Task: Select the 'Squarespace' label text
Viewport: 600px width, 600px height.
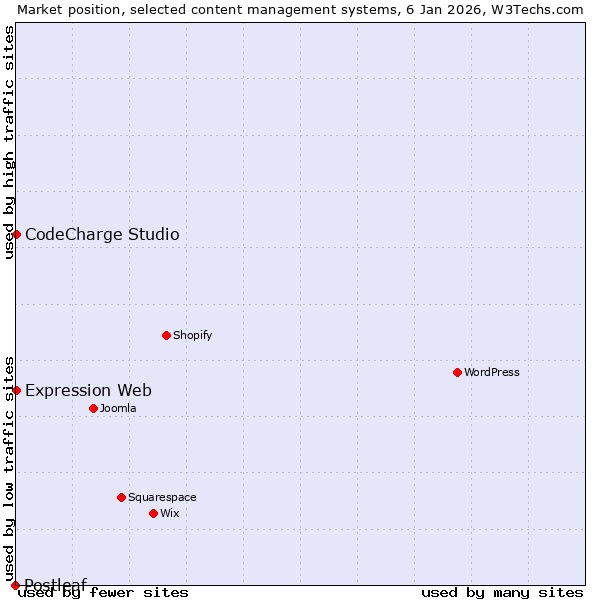Action: [x=162, y=497]
